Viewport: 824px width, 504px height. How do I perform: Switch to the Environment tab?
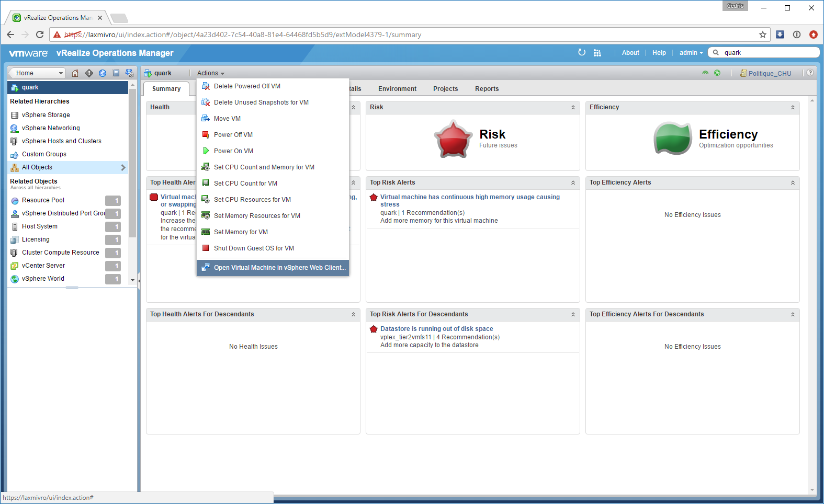397,89
